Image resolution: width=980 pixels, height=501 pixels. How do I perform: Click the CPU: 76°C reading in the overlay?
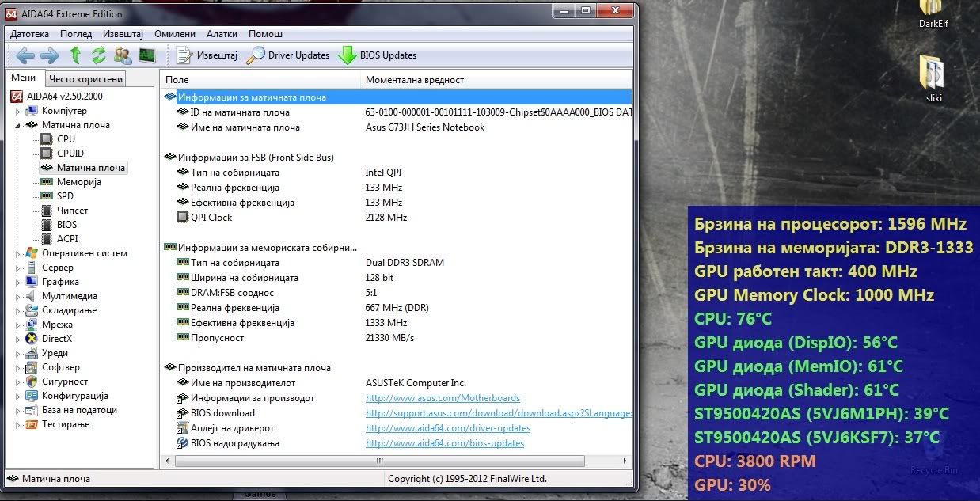(732, 319)
